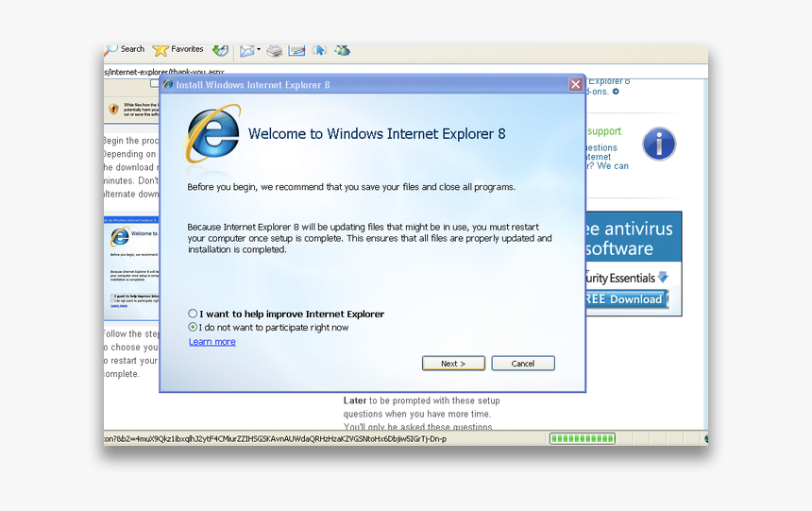
Task: Click the Print icon in the browser toolbar
Action: click(x=275, y=50)
